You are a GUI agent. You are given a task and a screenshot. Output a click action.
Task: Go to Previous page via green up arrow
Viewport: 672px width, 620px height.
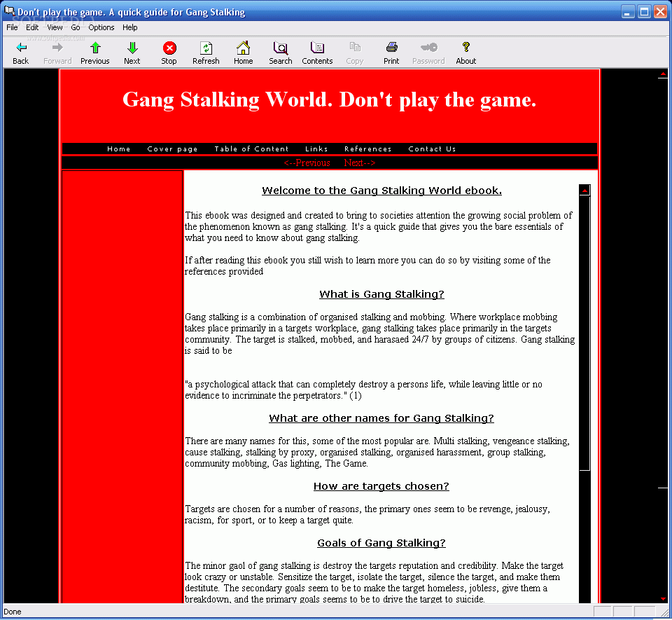[x=95, y=48]
